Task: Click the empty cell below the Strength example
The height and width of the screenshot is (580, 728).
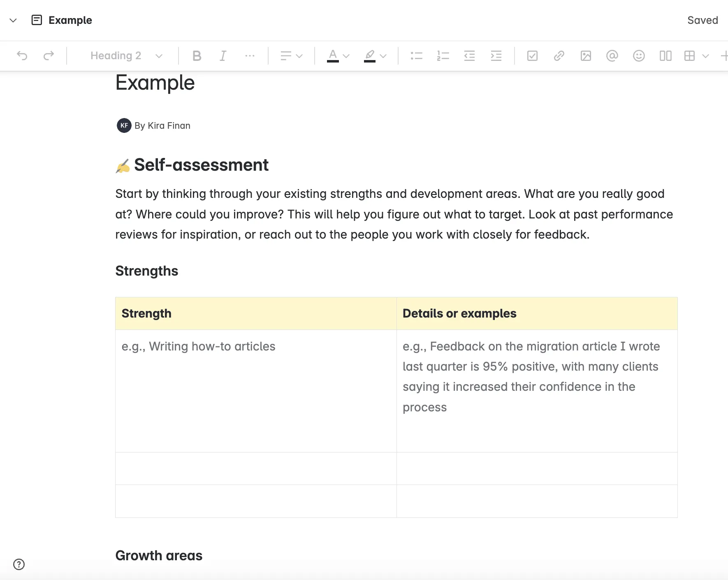Action: click(x=256, y=469)
